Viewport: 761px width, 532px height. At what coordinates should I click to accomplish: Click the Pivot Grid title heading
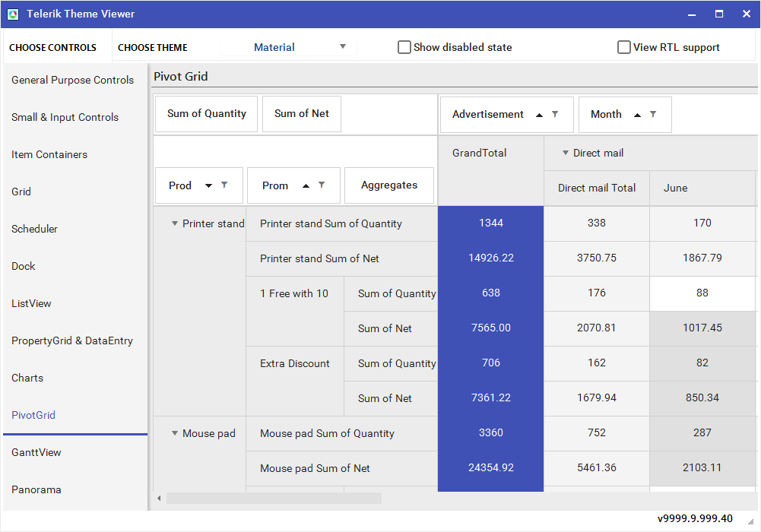[180, 77]
